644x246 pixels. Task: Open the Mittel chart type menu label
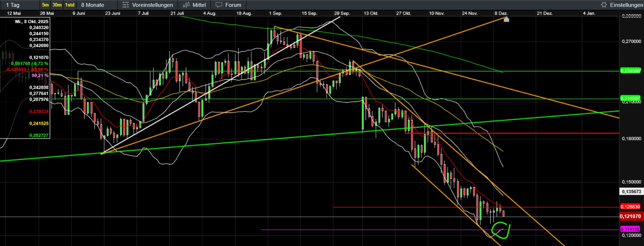199,5
